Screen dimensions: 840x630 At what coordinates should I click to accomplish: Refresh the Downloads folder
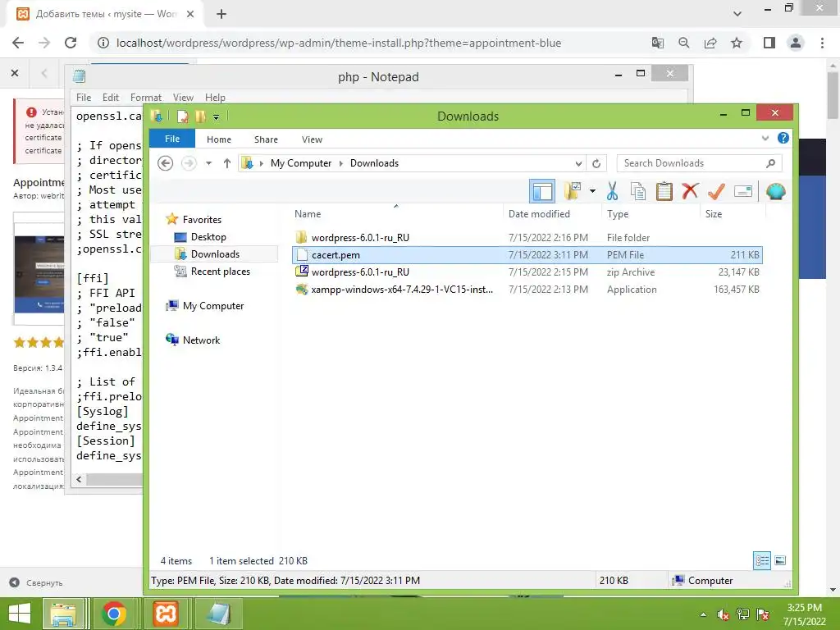point(596,163)
